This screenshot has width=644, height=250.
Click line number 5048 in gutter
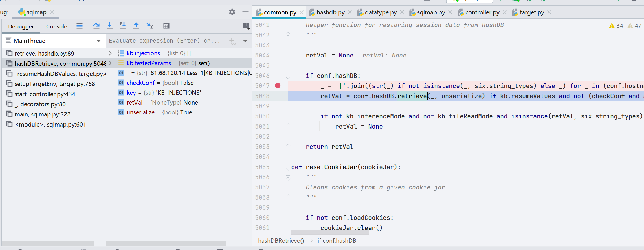(262, 96)
